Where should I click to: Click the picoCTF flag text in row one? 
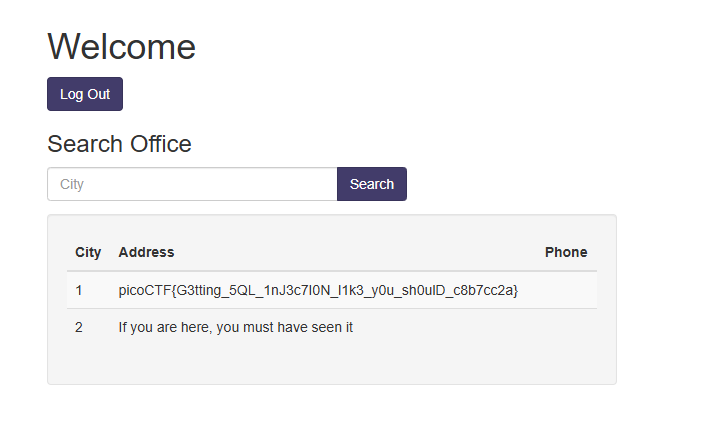click(318, 290)
